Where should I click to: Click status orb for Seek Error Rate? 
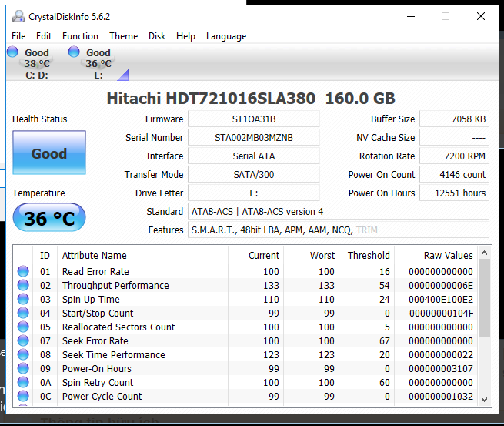pos(23,340)
